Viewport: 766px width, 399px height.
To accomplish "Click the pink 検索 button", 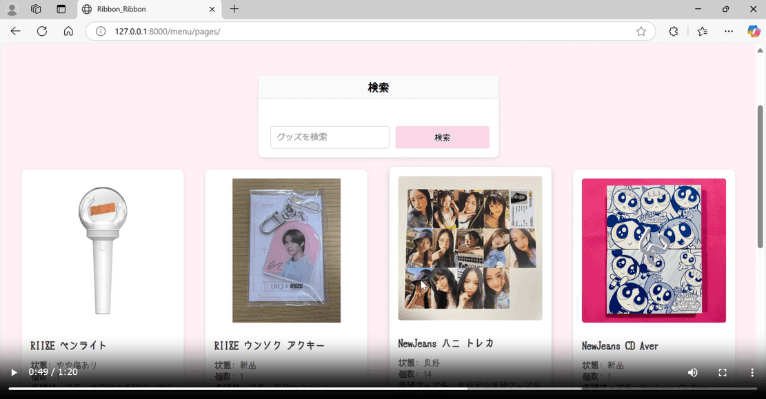I will tap(442, 137).
